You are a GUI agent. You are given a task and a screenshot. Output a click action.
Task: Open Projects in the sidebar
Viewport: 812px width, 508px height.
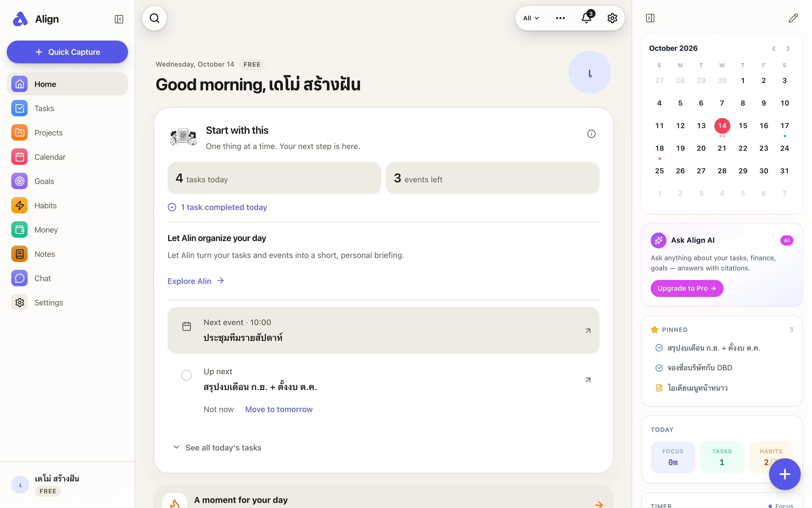click(x=67, y=133)
